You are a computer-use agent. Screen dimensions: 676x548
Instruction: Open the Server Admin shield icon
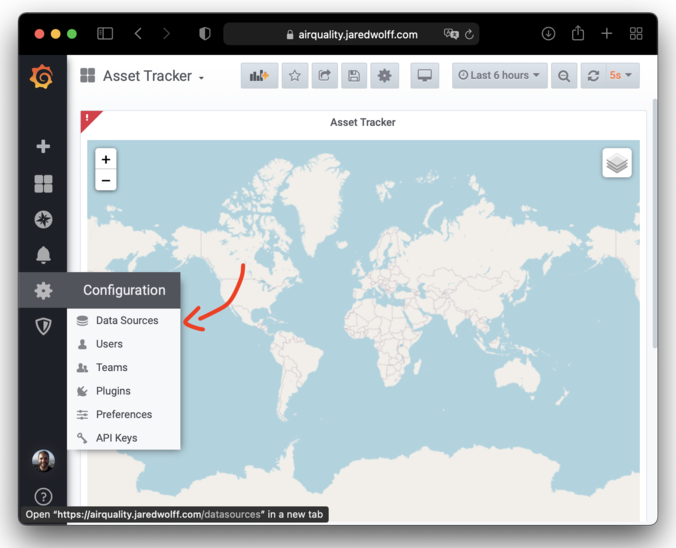[43, 326]
